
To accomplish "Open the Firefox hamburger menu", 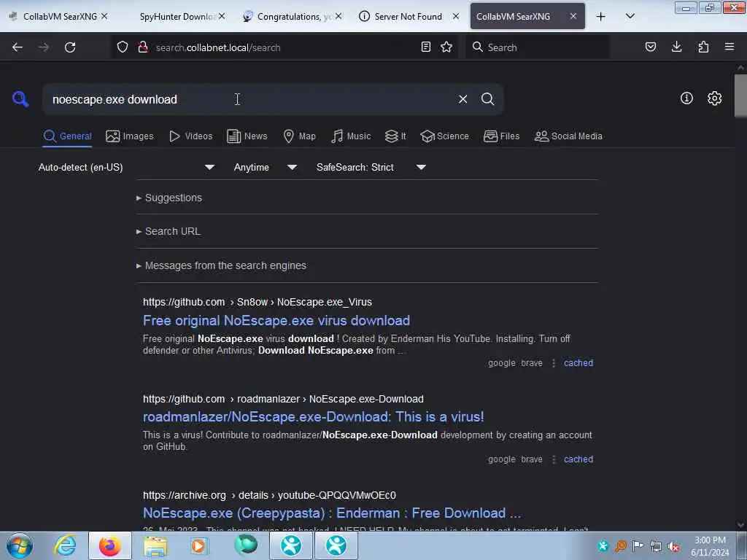I will tap(729, 47).
